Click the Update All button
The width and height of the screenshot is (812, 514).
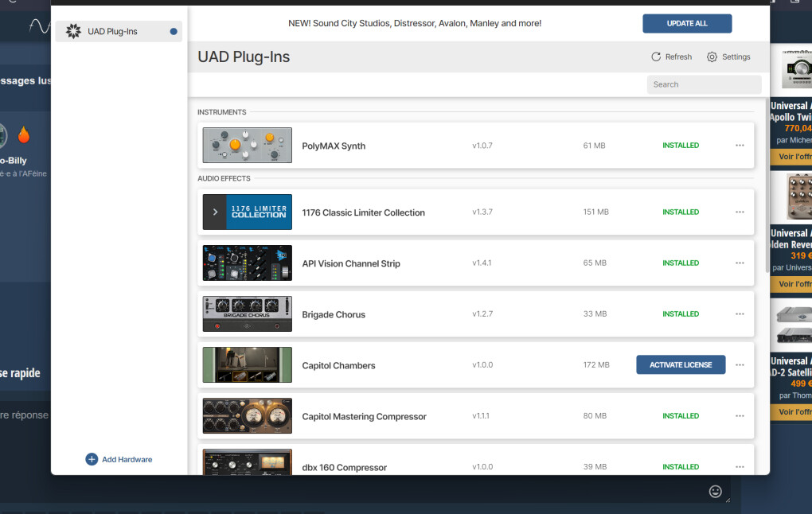(x=687, y=23)
